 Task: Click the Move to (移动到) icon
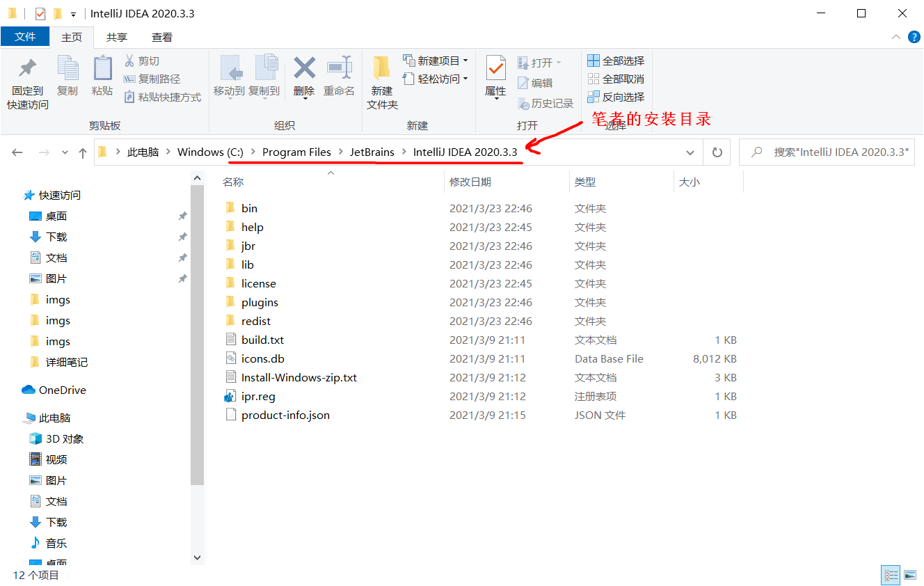(x=230, y=69)
